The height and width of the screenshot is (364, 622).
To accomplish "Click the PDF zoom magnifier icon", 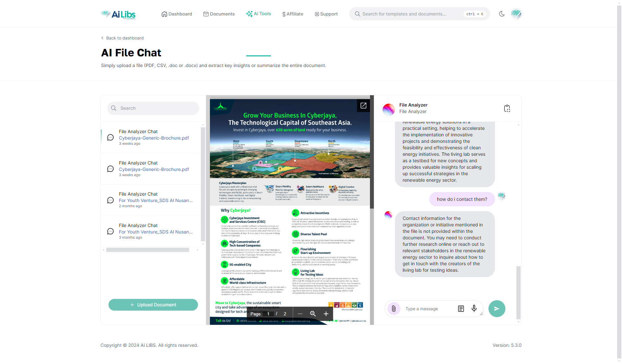I will click(313, 314).
